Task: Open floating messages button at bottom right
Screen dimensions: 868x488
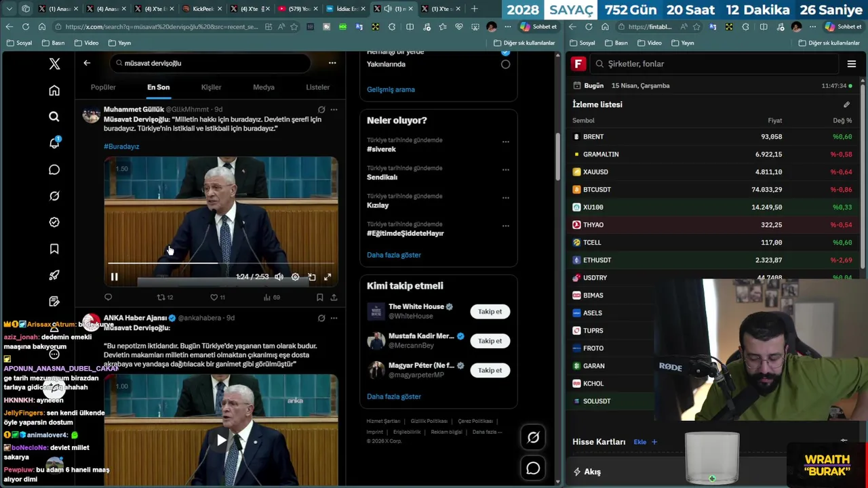Action: coord(533,468)
